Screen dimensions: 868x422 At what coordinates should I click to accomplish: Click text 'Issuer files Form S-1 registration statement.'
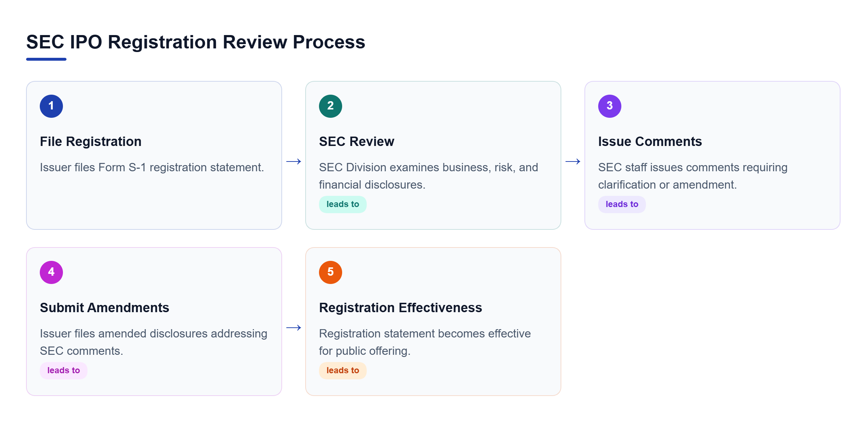(x=152, y=167)
